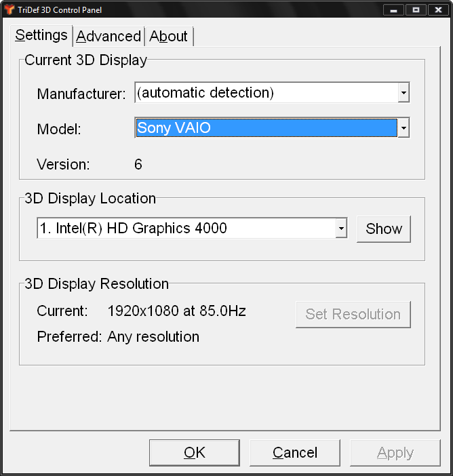Image resolution: width=453 pixels, height=476 pixels.
Task: Go to the About tab
Action: (169, 37)
